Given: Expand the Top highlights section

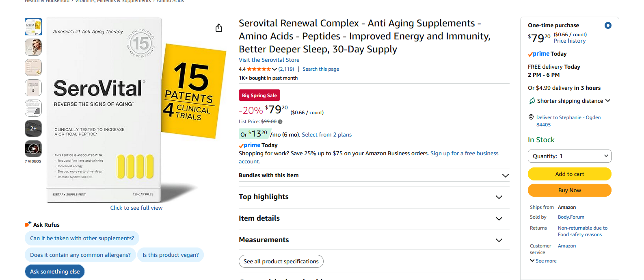Looking at the screenshot, I should [499, 197].
